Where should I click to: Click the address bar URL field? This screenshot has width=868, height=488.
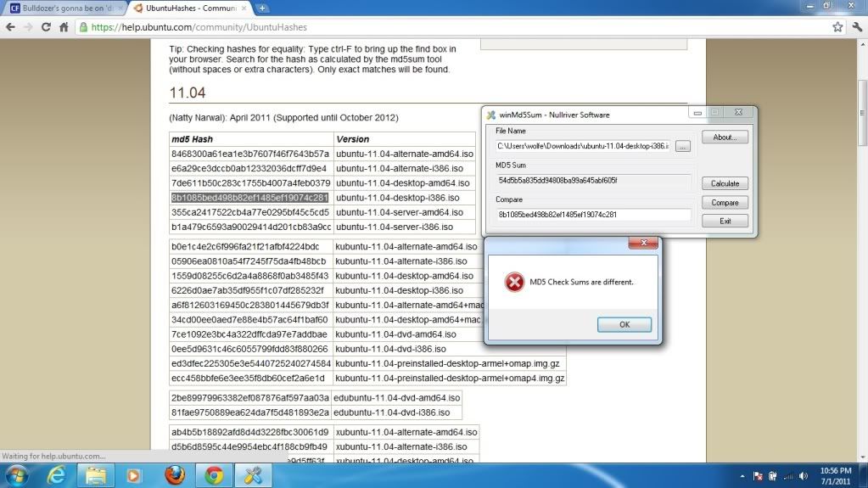click(454, 26)
